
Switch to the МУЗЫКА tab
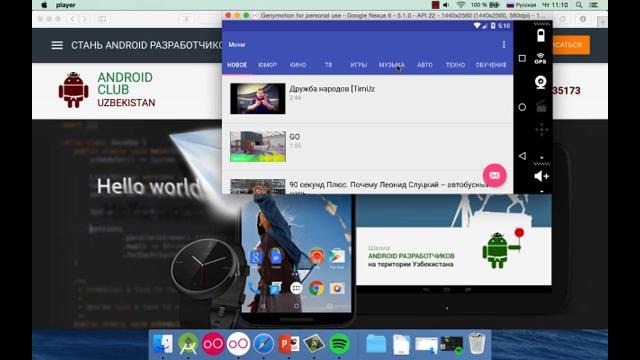[x=391, y=65]
